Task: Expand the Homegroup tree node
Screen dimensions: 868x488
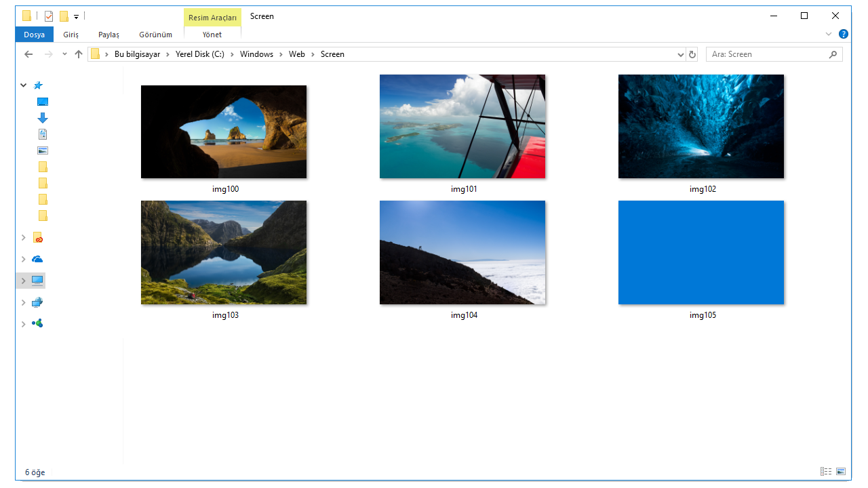Action: tap(24, 324)
